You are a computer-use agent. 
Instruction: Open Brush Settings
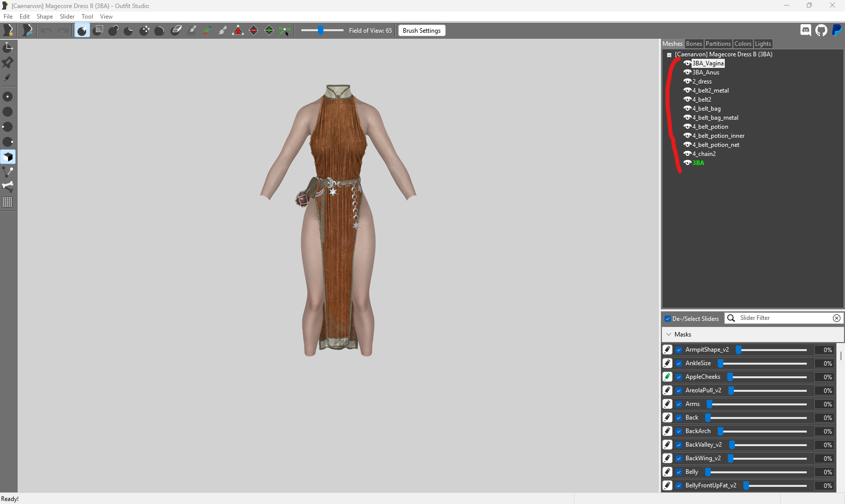(x=421, y=31)
